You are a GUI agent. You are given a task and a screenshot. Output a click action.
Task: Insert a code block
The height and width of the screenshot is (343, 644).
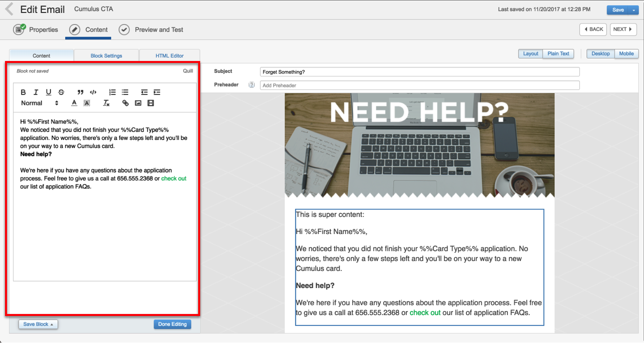93,92
